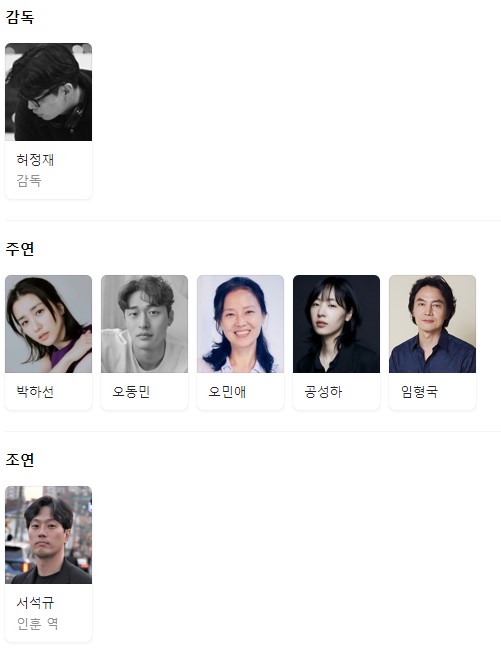Image resolution: width=501 pixels, height=650 pixels.
Task: Open 공성하's dark-background portrait
Action: pyautogui.click(x=336, y=324)
